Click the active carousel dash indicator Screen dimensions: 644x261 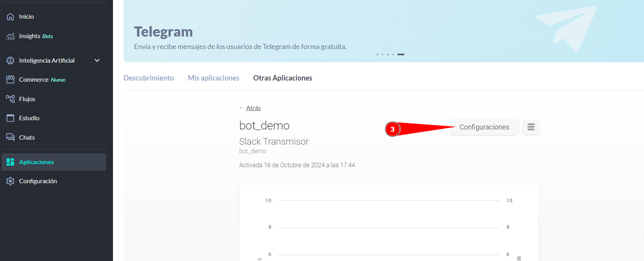[401, 54]
